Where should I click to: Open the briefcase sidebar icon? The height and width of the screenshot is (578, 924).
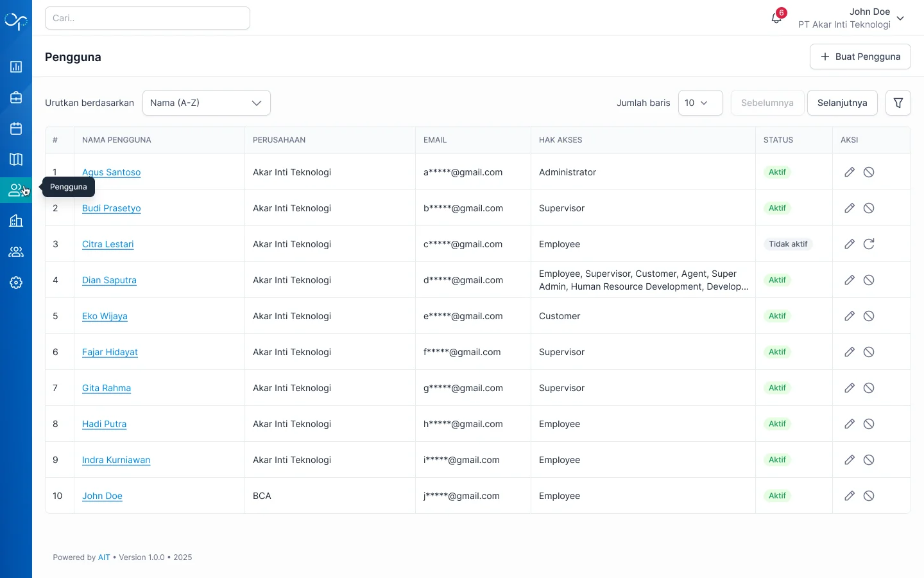(x=16, y=98)
